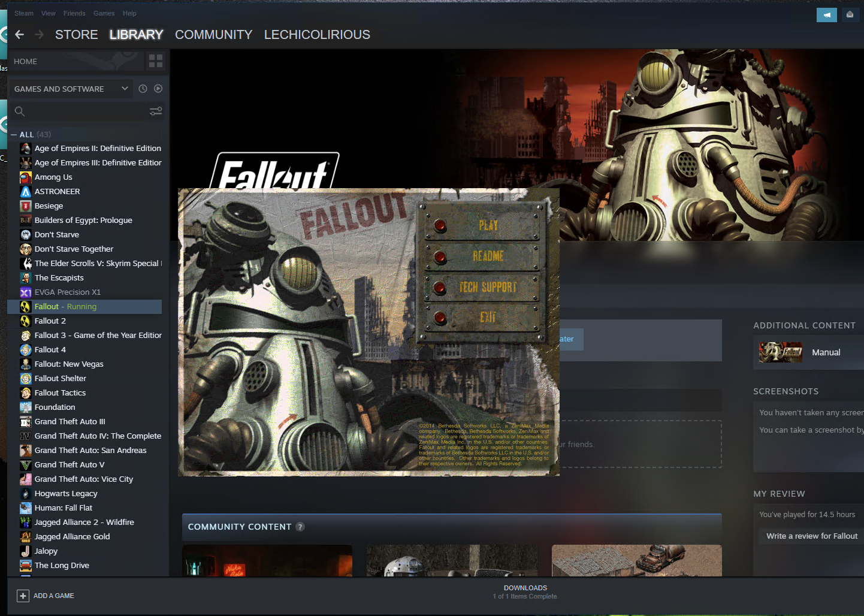Click PLAY in the Fallout launcher

(x=483, y=225)
